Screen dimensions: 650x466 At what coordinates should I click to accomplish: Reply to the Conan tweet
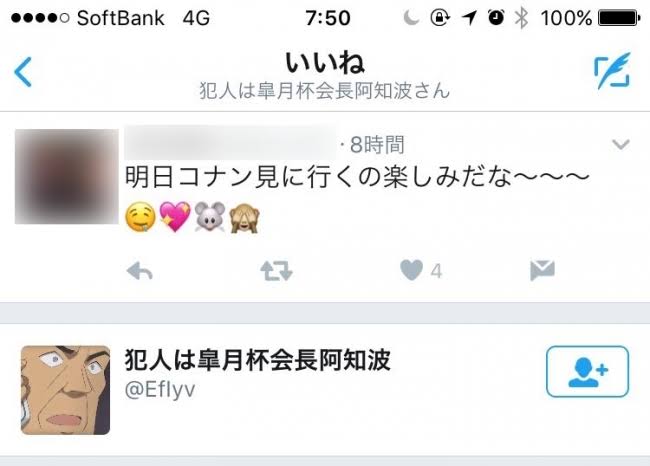(x=139, y=271)
